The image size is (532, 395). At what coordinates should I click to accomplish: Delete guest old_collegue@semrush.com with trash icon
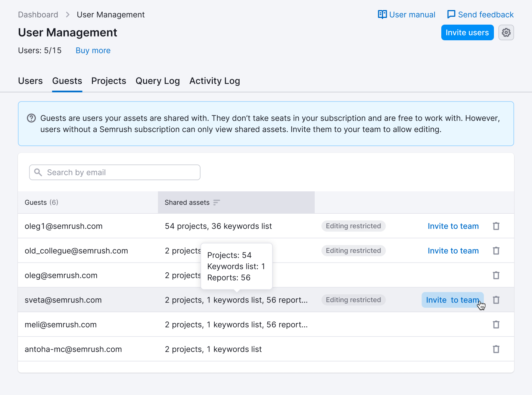coord(496,251)
